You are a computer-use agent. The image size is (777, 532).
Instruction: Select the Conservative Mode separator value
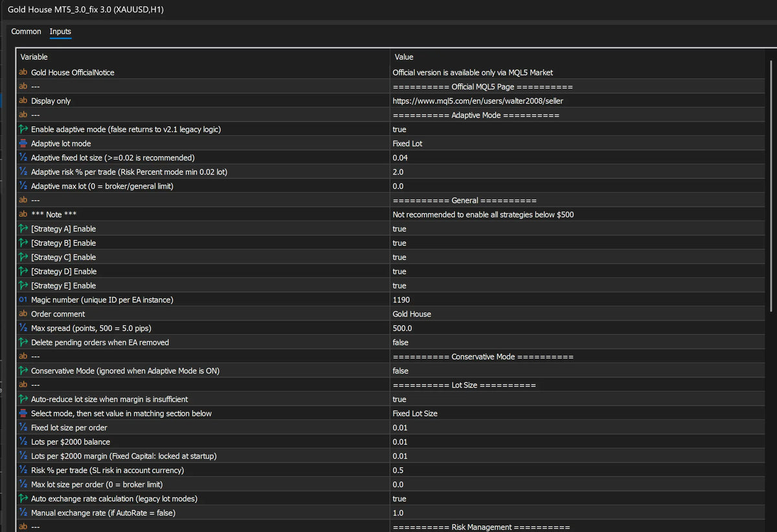click(x=483, y=357)
